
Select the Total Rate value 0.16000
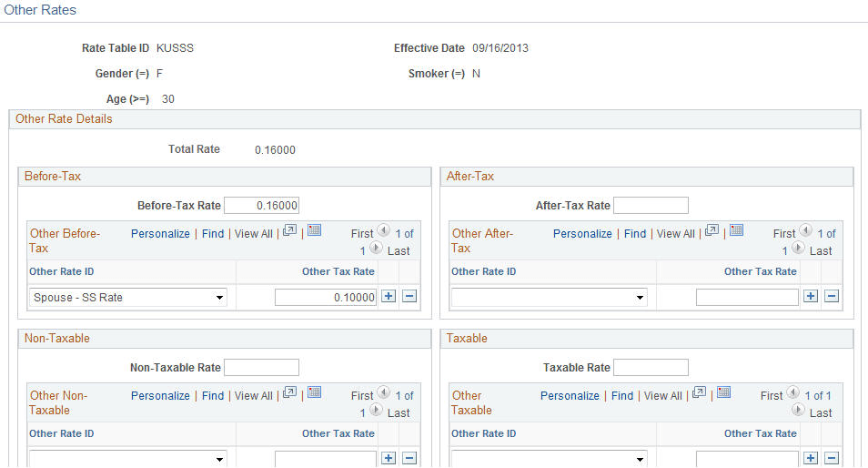(275, 150)
